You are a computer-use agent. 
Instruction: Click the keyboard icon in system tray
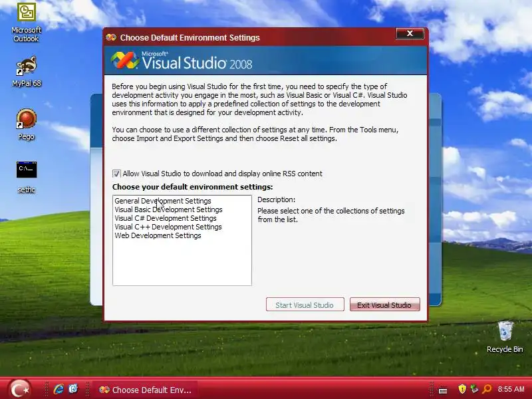click(442, 390)
